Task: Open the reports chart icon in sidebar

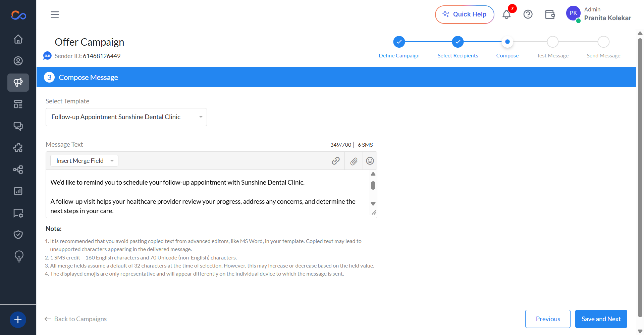Action: point(18,191)
